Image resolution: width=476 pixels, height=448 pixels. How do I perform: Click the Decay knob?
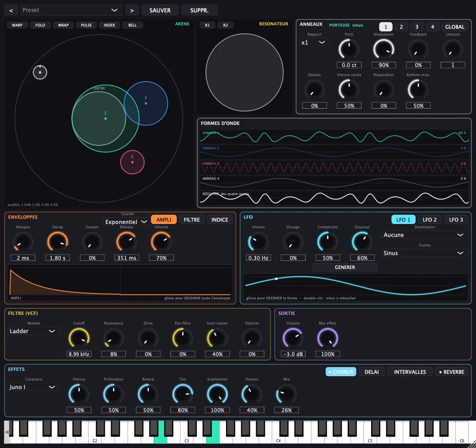coord(57,242)
